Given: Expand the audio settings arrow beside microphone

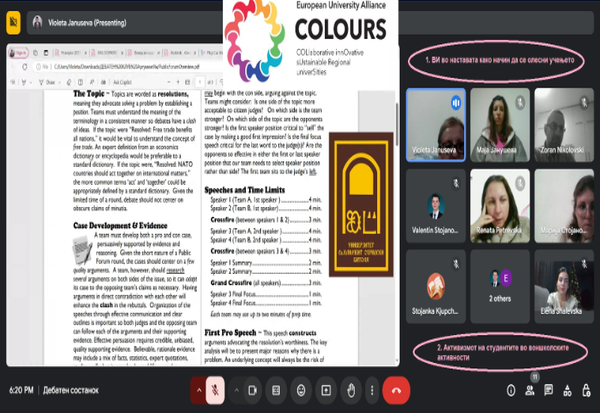Looking at the screenshot, I should 195,392.
